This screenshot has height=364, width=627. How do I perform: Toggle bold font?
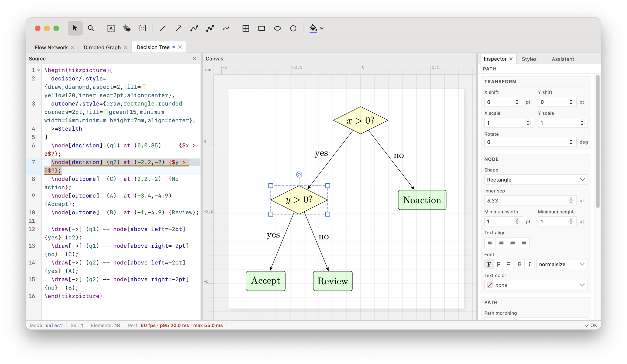pyautogui.click(x=520, y=264)
